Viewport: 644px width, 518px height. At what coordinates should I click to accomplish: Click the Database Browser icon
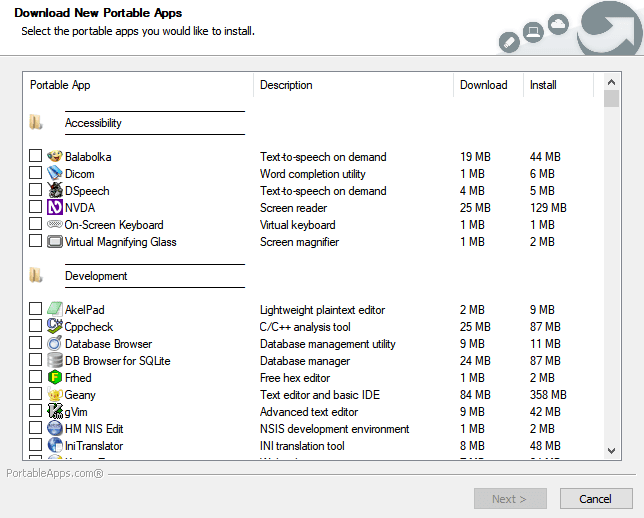point(55,344)
